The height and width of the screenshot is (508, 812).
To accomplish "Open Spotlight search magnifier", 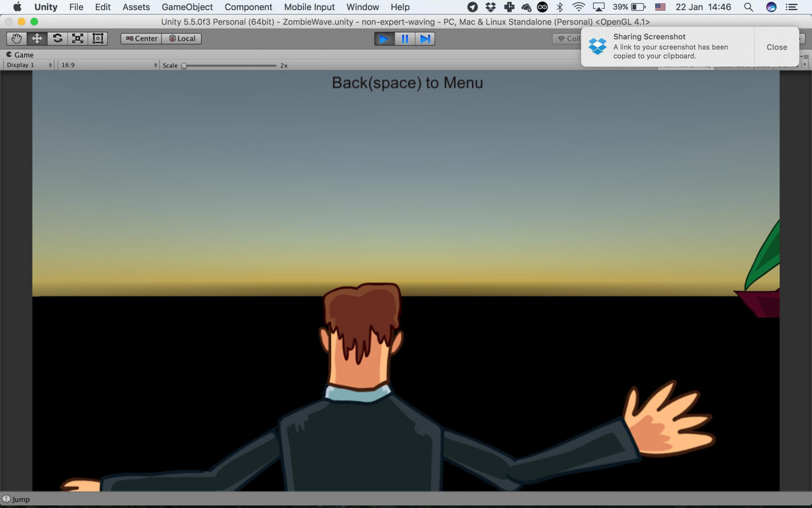I will pos(749,7).
